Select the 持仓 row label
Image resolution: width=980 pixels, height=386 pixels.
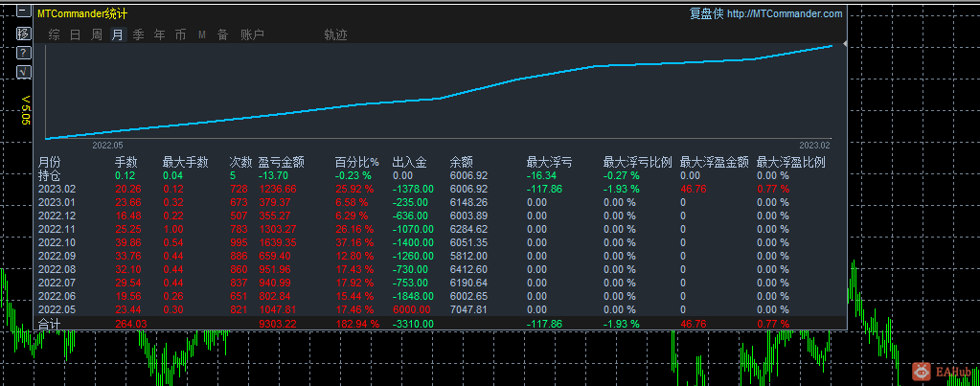tap(50, 175)
